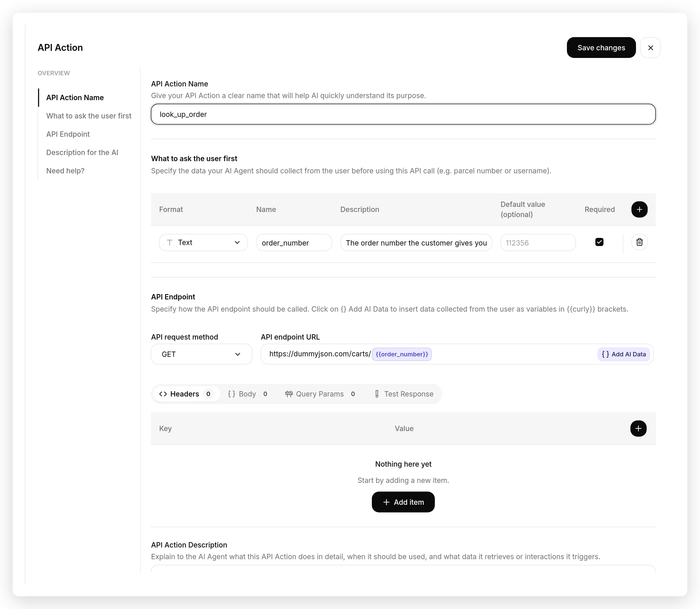Uncheck the Required checkbox for order_number
Viewport: 700px width, 609px height.
(599, 242)
